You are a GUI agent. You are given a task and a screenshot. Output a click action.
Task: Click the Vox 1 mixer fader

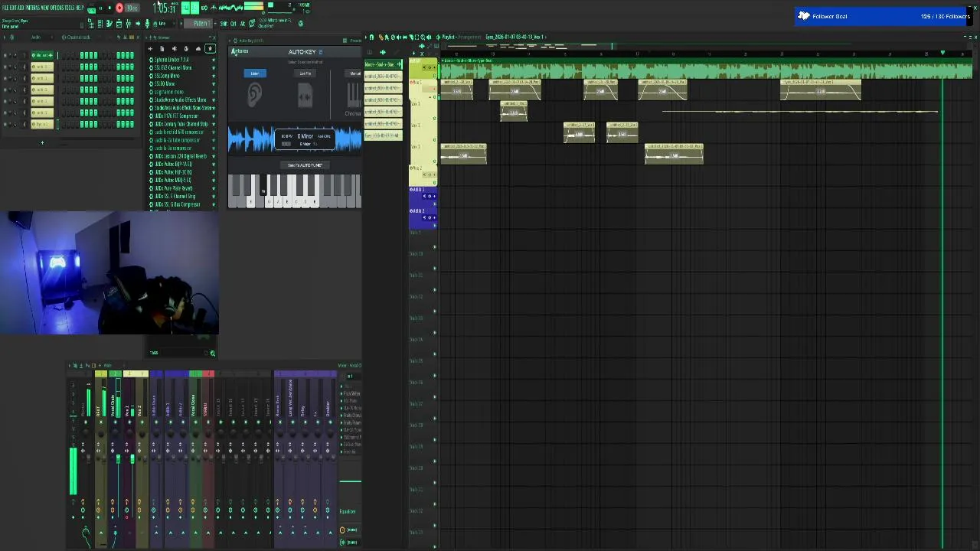(x=132, y=458)
